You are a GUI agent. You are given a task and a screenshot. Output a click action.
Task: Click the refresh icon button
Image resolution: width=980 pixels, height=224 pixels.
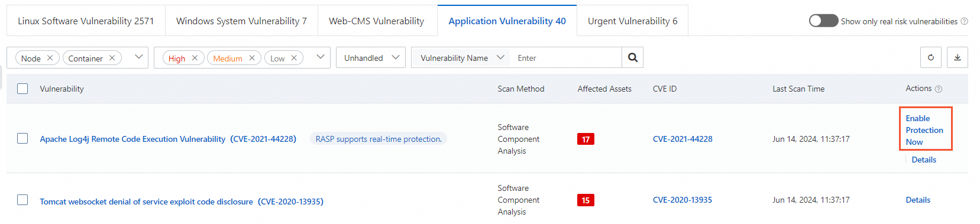point(931,58)
